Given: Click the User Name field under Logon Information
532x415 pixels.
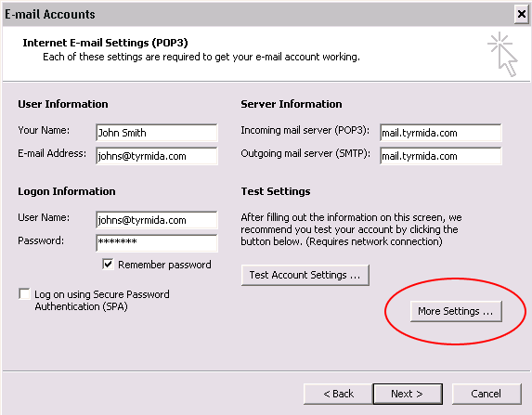Looking at the screenshot, I should [x=156, y=220].
